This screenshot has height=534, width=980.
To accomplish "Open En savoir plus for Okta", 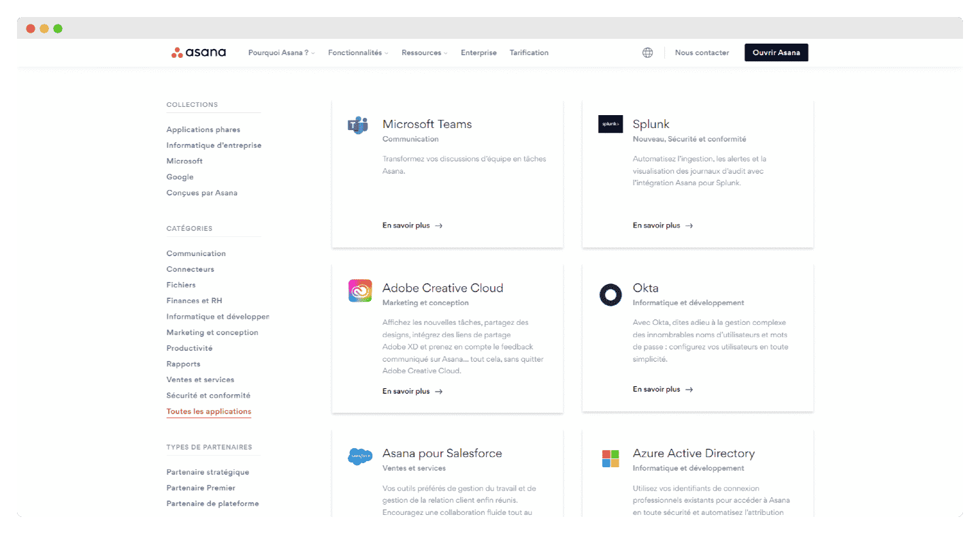I will [x=663, y=390].
